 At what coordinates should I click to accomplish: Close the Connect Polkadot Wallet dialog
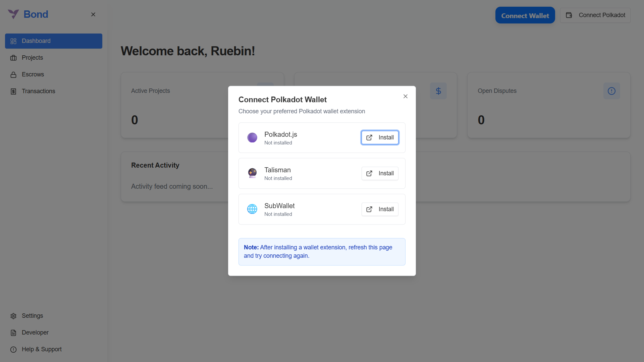click(x=406, y=96)
